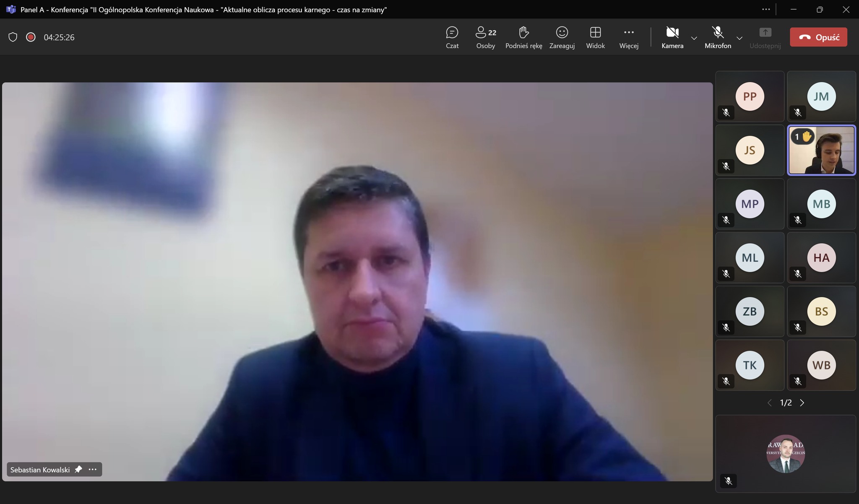Screen dimensions: 859x504
Task: Open title bar settings ellipsis
Action: [766, 9]
